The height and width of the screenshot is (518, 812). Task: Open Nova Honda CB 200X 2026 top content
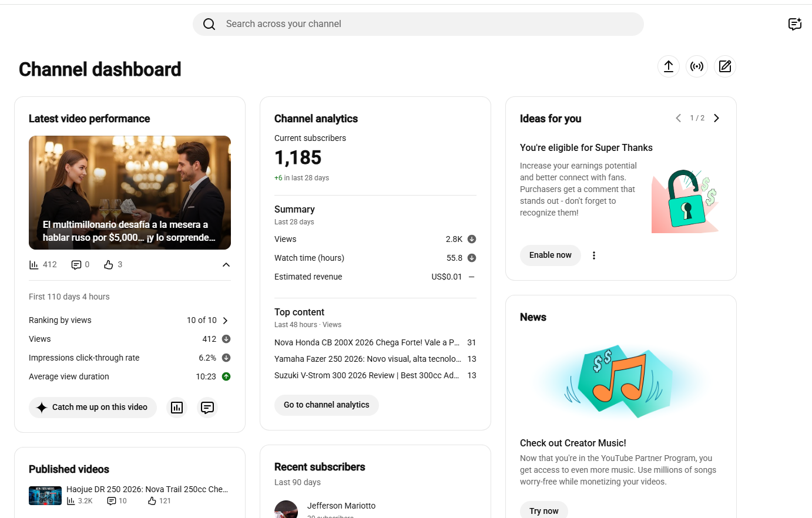click(367, 342)
